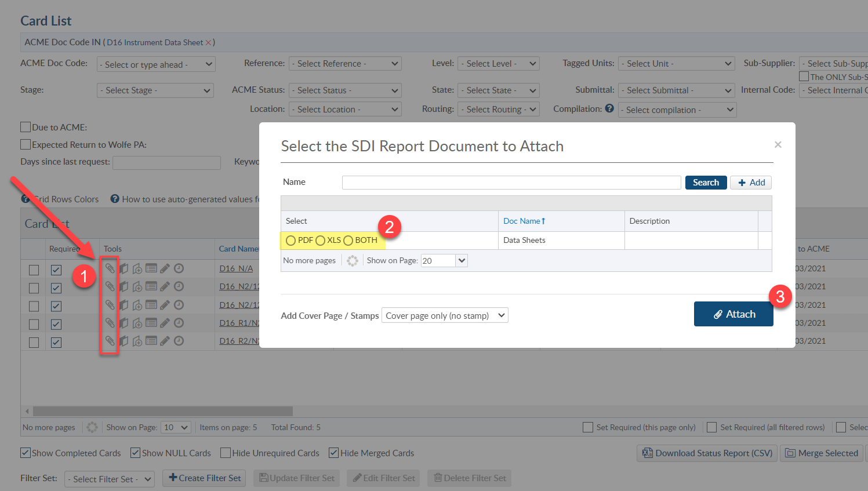Click the add document icon in the D16_R2/N row
This screenshot has height=491, width=868.
point(137,341)
